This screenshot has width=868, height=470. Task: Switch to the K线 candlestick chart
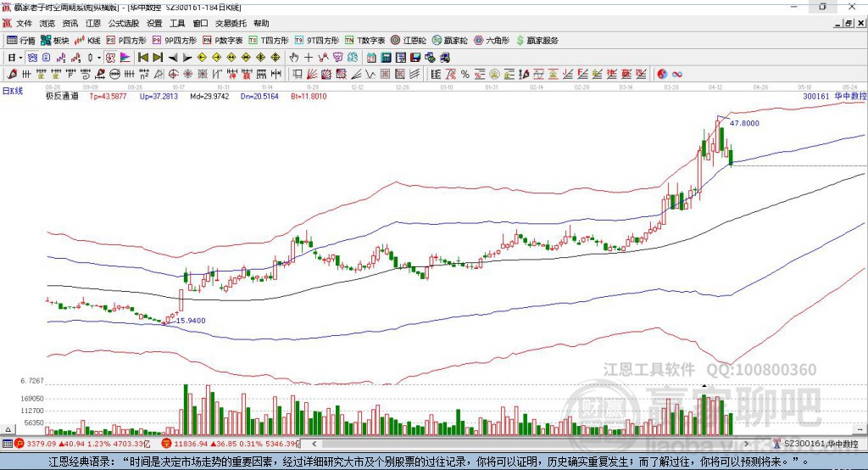87,41
